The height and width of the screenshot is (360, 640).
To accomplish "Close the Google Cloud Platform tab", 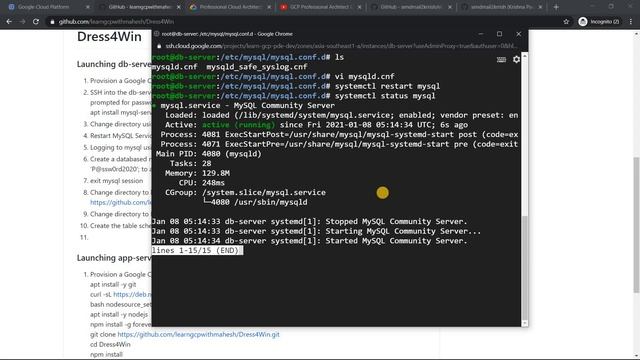I will coord(87,7).
